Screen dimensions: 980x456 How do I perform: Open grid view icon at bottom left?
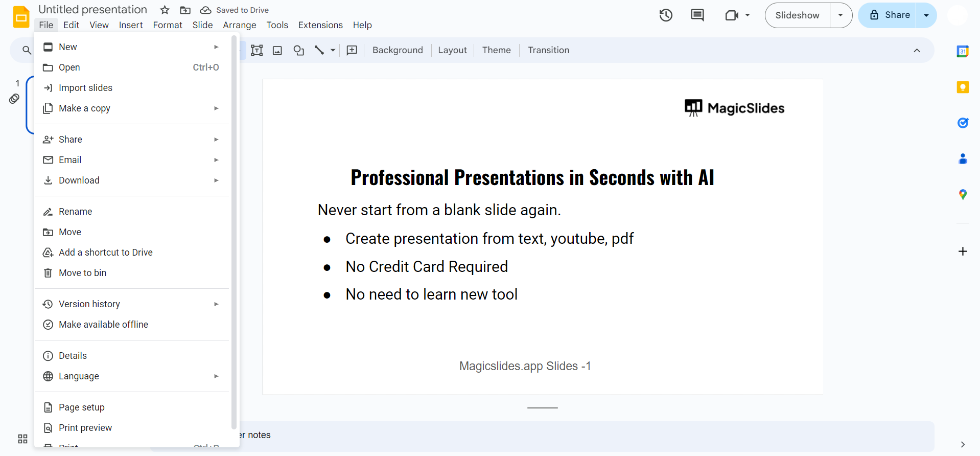[x=22, y=439]
